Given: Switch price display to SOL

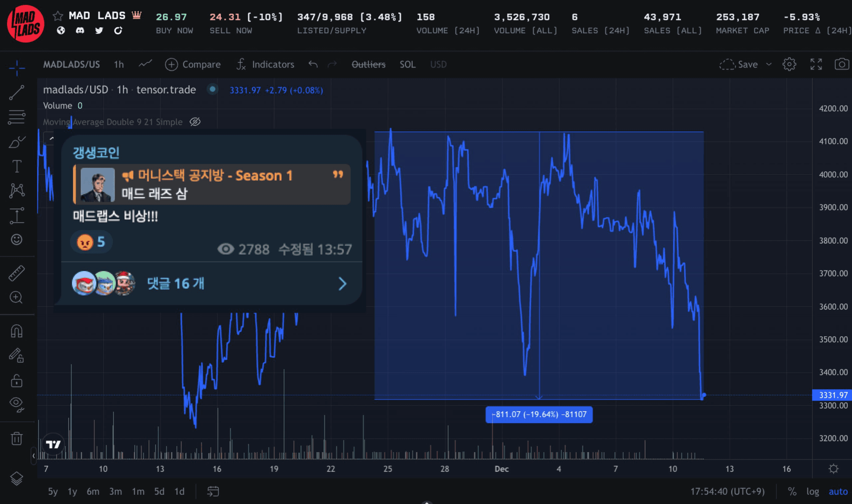Looking at the screenshot, I should pyautogui.click(x=408, y=65).
